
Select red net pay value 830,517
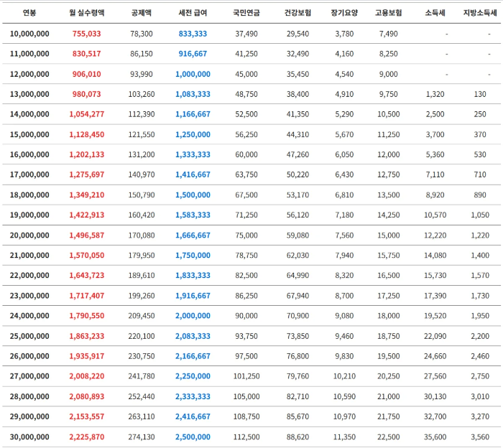[x=87, y=54]
